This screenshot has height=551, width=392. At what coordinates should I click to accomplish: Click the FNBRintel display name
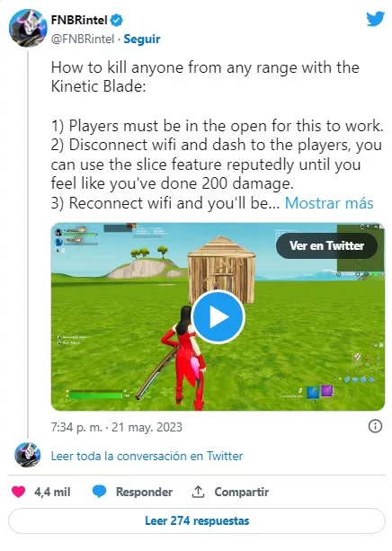tap(79, 20)
